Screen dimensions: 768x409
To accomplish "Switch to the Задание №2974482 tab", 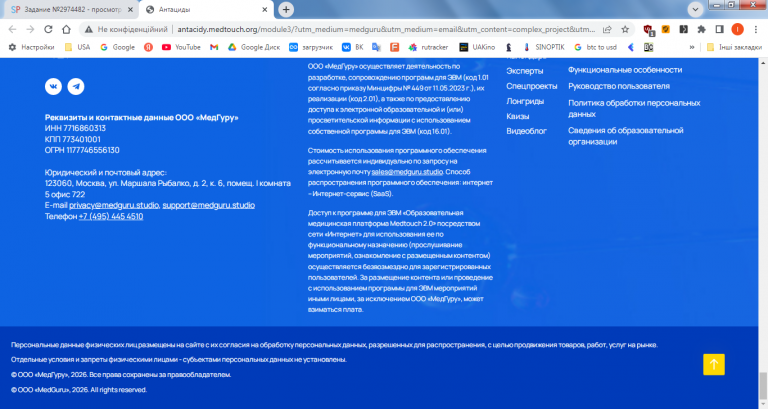I will [x=72, y=9].
